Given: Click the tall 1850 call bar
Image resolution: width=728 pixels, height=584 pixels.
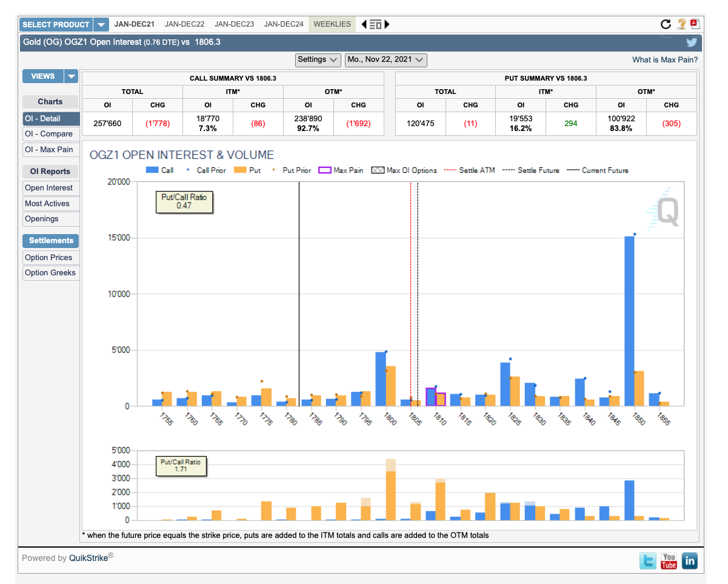Looking at the screenshot, I should [629, 321].
